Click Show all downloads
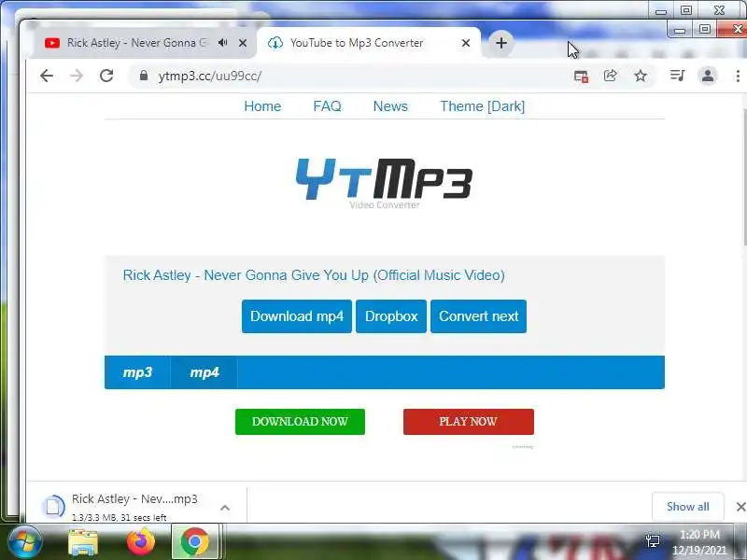Image resolution: width=747 pixels, height=560 pixels. 687,507
